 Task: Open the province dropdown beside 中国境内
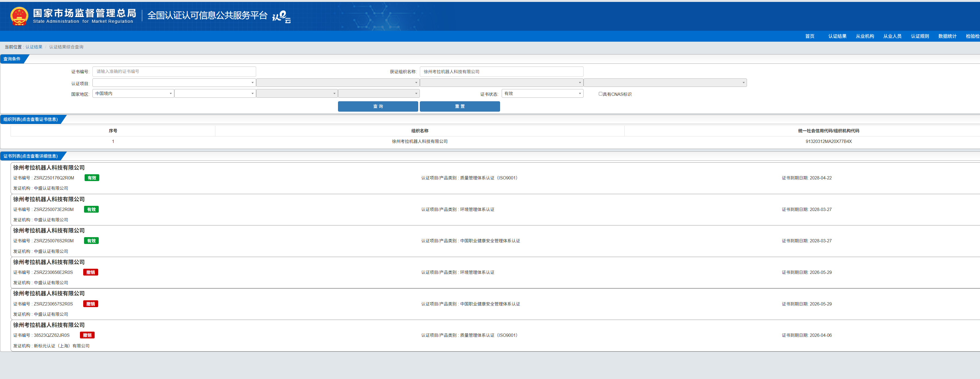click(x=215, y=93)
